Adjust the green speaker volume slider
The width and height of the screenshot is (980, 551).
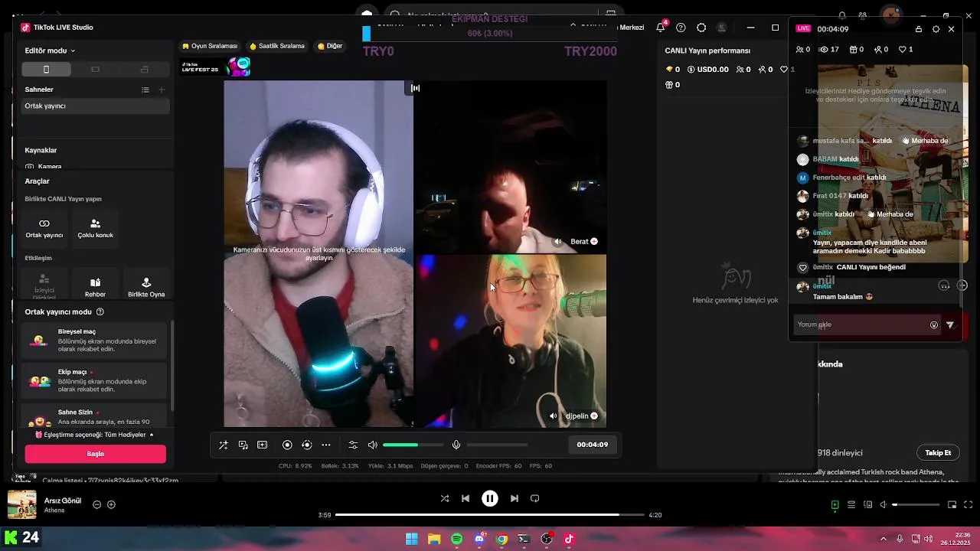click(413, 445)
